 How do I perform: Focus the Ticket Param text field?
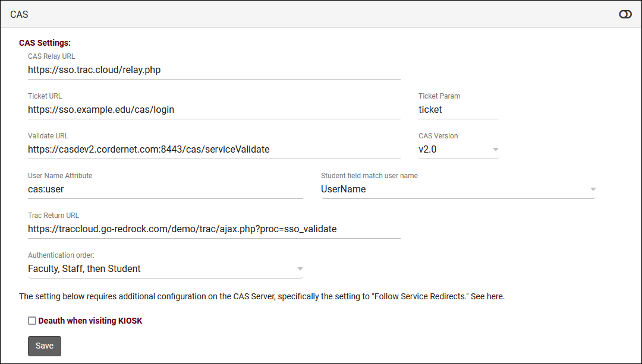tap(458, 110)
